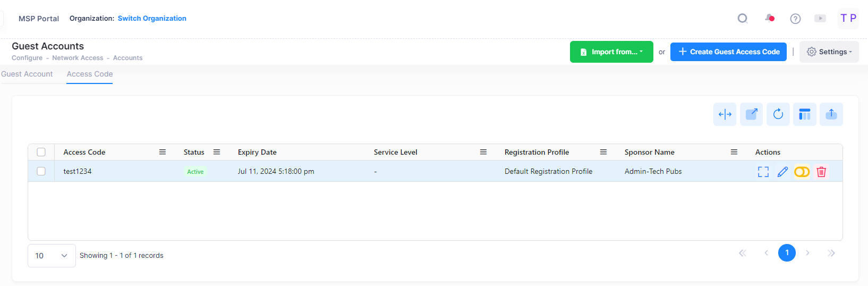Open the Settings dropdown
868x286 pixels.
pyautogui.click(x=829, y=52)
